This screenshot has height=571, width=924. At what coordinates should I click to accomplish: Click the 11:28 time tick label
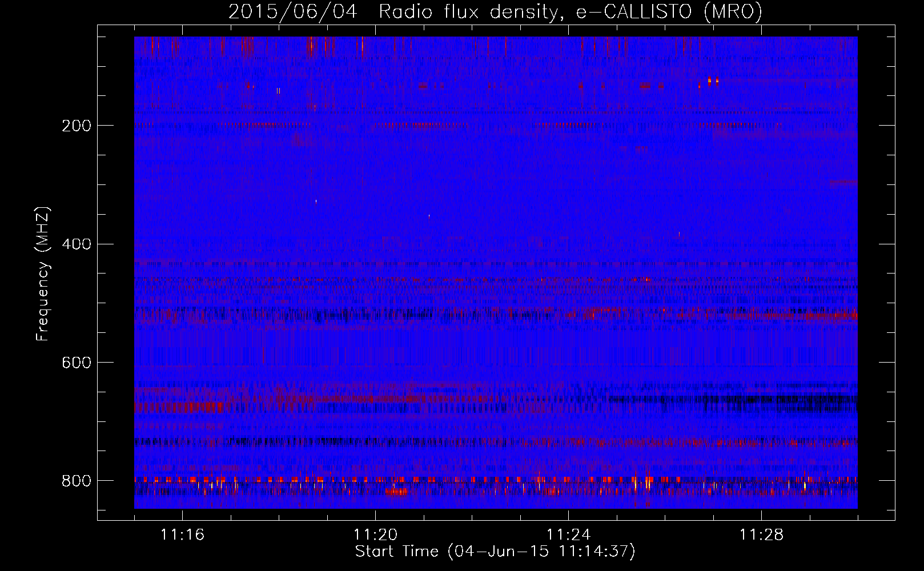[x=761, y=535]
